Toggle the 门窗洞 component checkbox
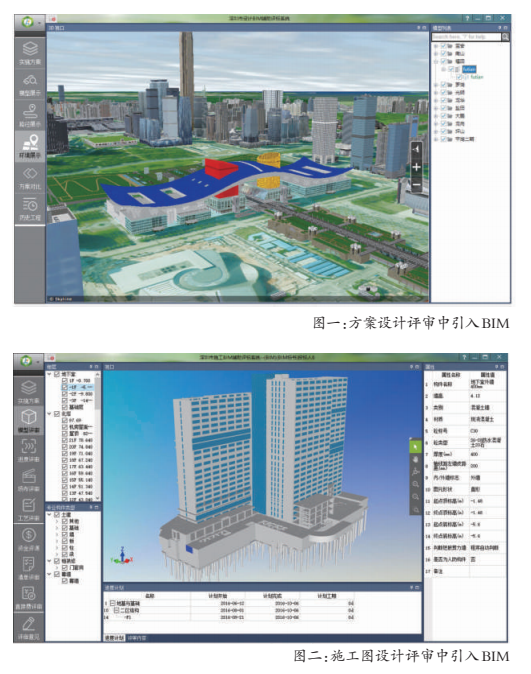The width and height of the screenshot is (531, 674). click(65, 567)
